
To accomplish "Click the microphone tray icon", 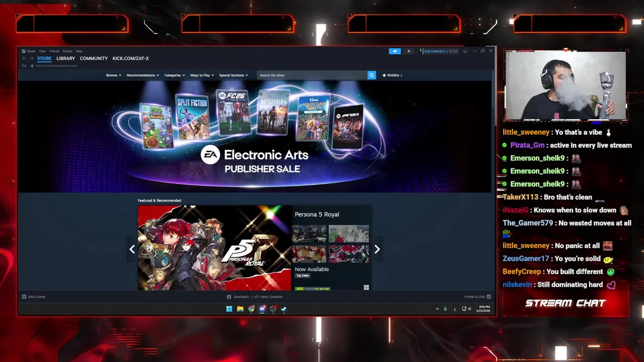I will click(x=445, y=309).
